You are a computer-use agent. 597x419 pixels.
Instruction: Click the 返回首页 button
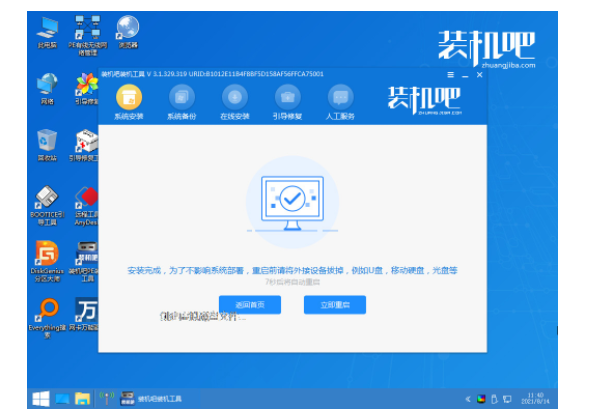[x=250, y=305]
